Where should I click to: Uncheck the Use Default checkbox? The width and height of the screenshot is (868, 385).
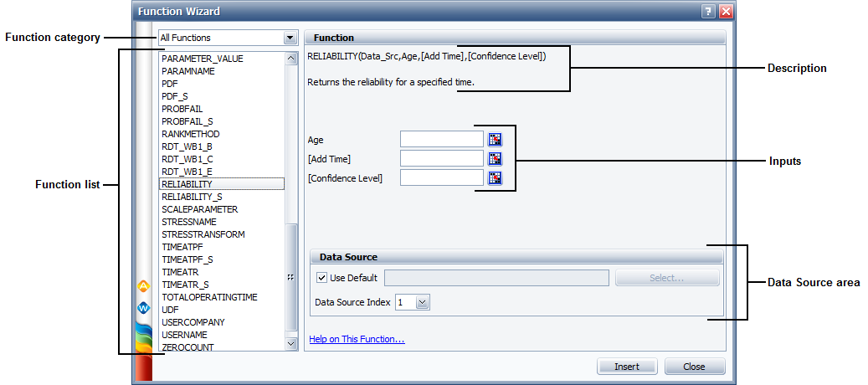tap(321, 278)
